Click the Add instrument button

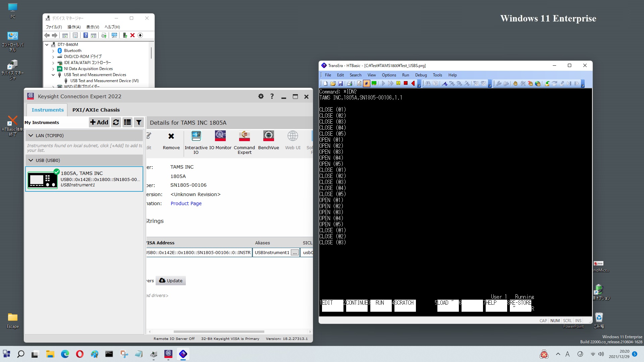[99, 122]
